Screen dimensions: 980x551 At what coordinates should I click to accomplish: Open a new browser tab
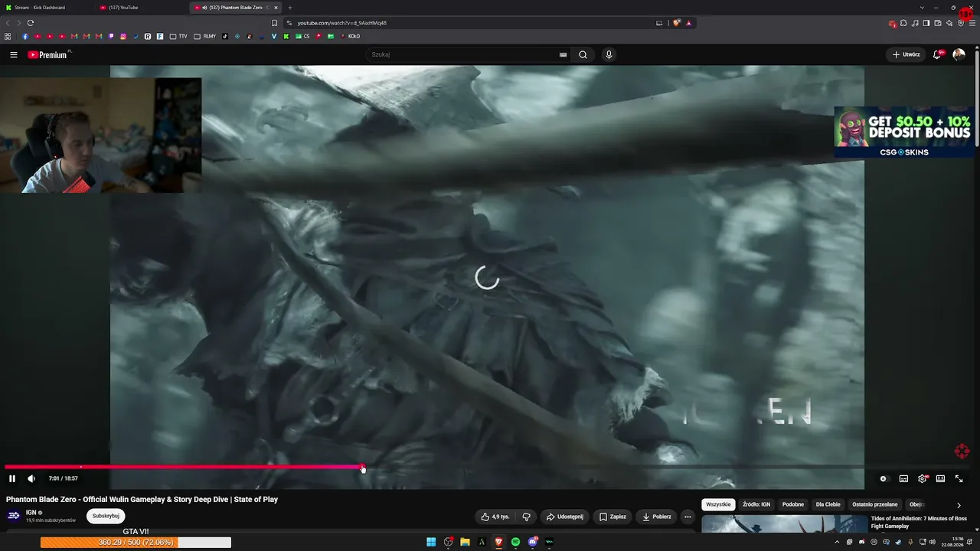click(x=289, y=8)
